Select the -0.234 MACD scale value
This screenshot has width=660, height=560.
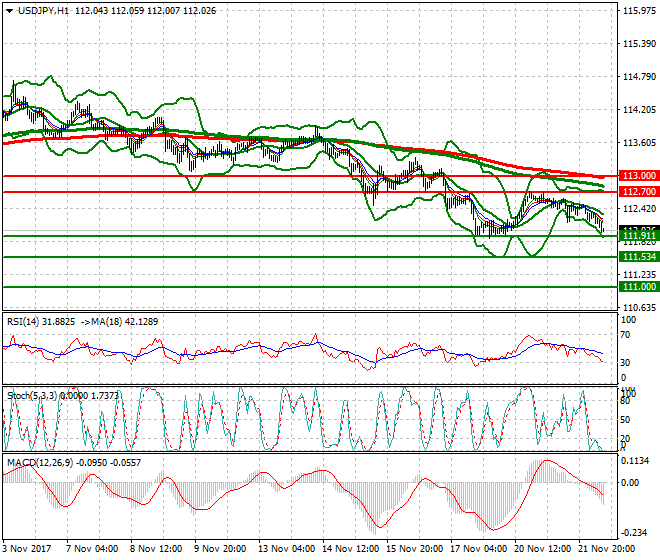point(635,533)
